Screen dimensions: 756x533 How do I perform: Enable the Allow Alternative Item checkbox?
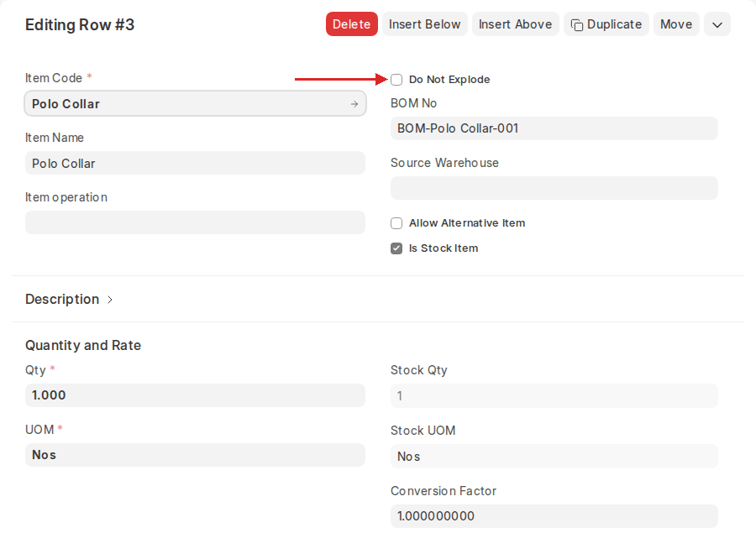point(396,223)
